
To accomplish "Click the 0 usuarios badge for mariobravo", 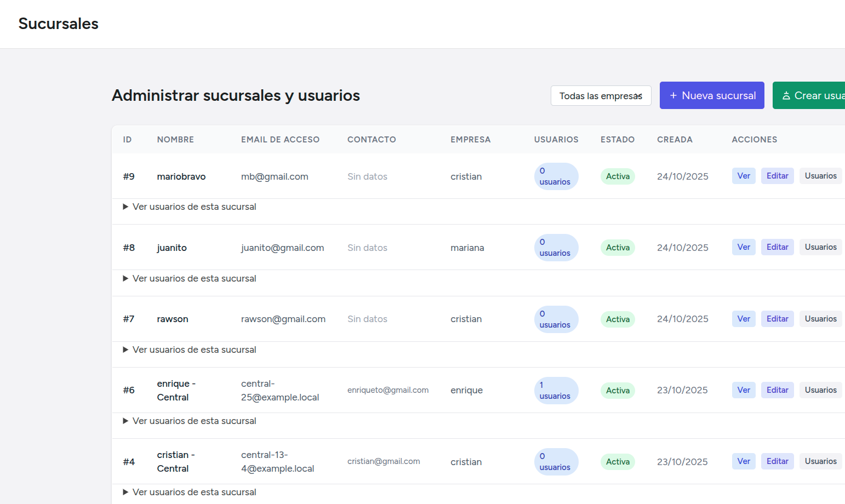I will click(x=556, y=176).
